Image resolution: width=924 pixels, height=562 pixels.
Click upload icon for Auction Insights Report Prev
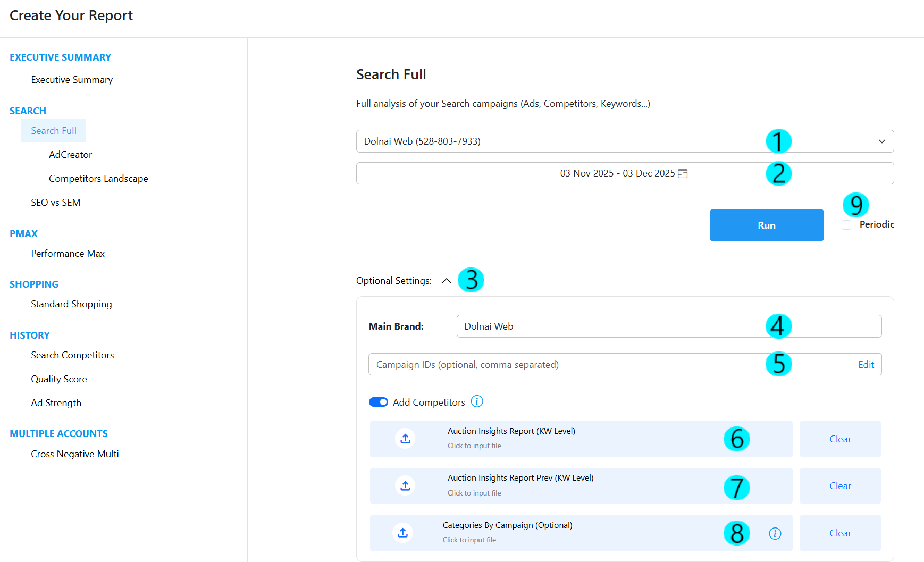(x=405, y=486)
